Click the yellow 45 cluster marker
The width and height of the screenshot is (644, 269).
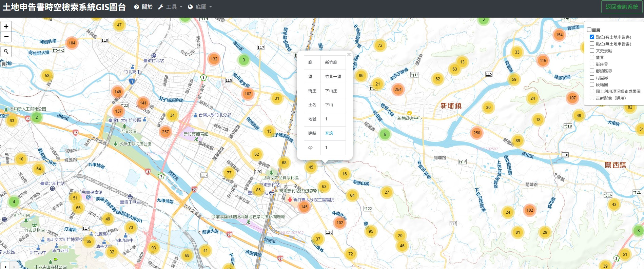pos(311,167)
